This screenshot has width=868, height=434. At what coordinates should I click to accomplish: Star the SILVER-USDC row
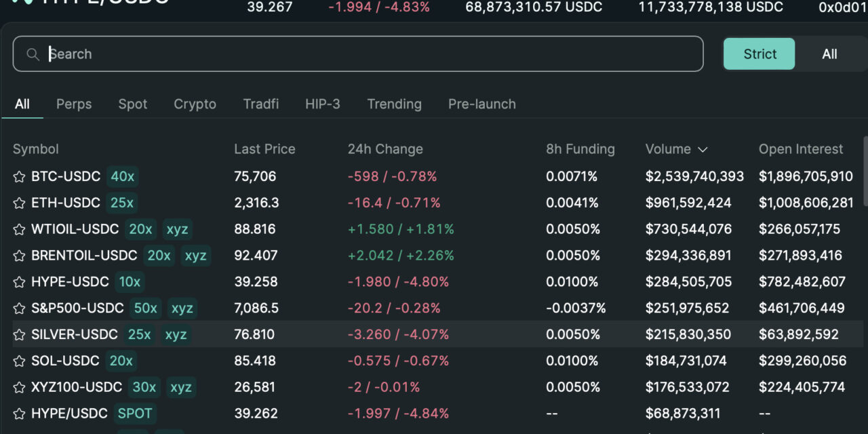(18, 334)
